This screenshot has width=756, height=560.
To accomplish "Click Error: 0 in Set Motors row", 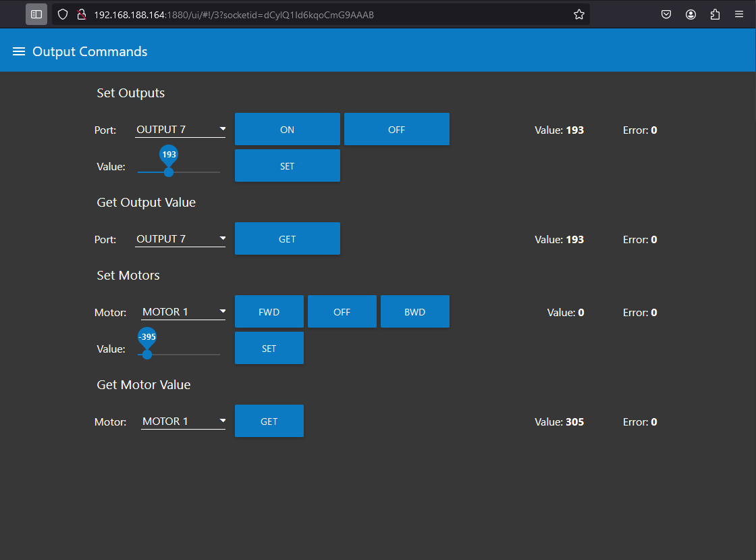I will click(x=640, y=313).
